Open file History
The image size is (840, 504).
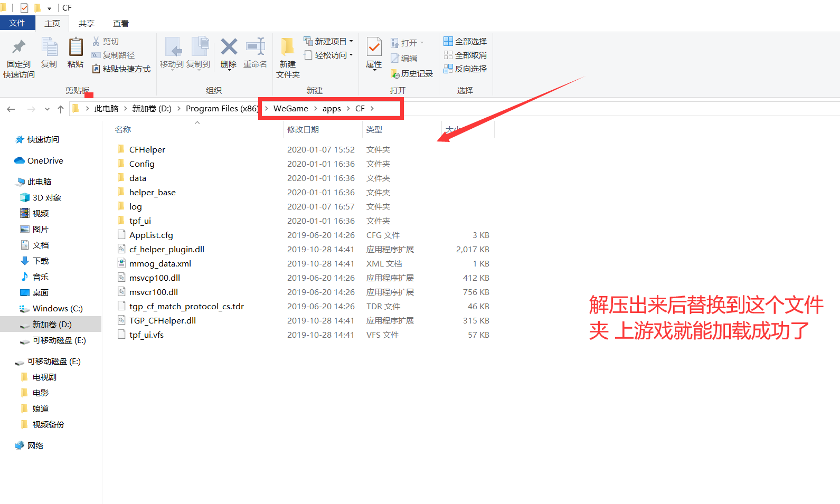click(412, 73)
